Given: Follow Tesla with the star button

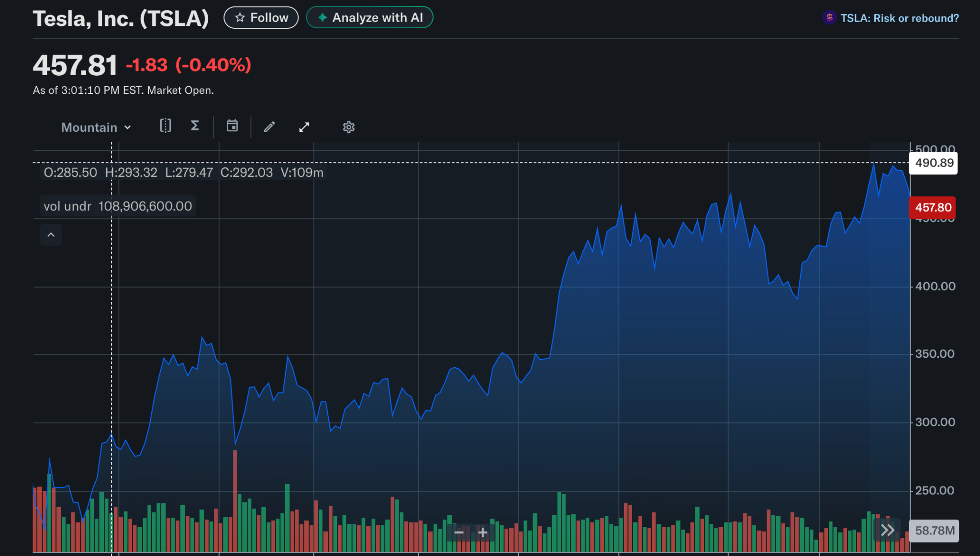Looking at the screenshot, I should tap(261, 18).
